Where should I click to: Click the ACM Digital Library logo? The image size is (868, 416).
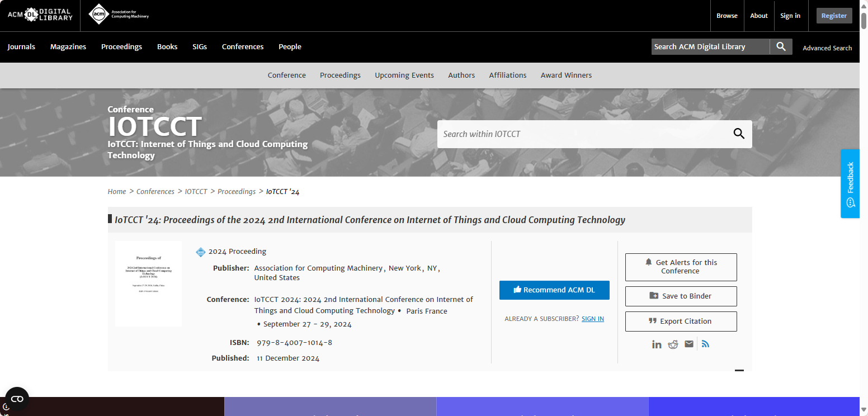click(x=40, y=15)
